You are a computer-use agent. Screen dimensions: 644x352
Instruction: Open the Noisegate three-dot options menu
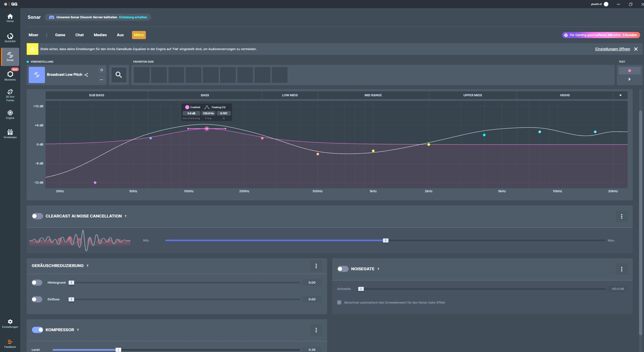pos(621,269)
